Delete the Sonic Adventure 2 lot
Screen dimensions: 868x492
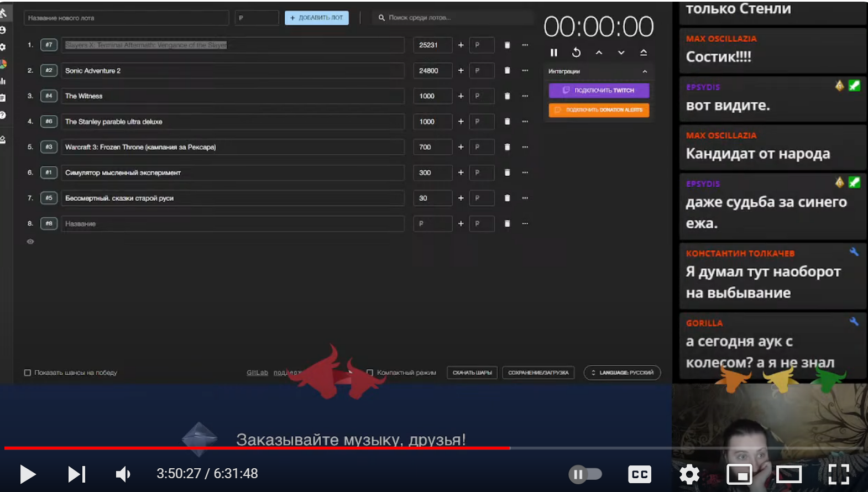[507, 70]
